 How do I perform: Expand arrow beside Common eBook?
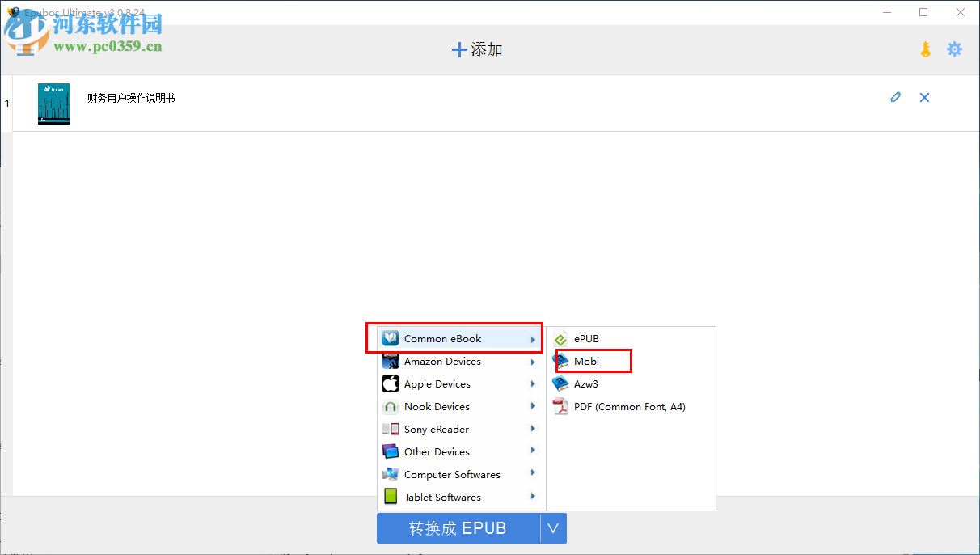pyautogui.click(x=533, y=339)
